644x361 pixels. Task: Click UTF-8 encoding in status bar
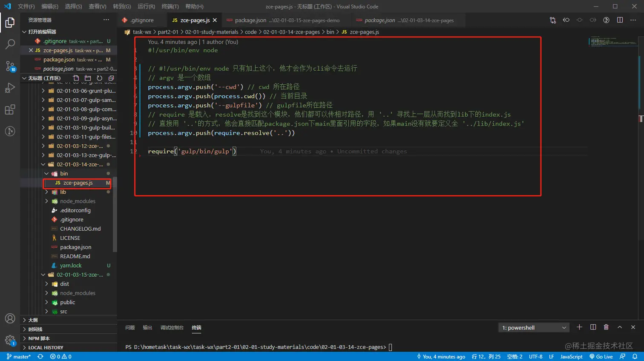click(x=535, y=357)
